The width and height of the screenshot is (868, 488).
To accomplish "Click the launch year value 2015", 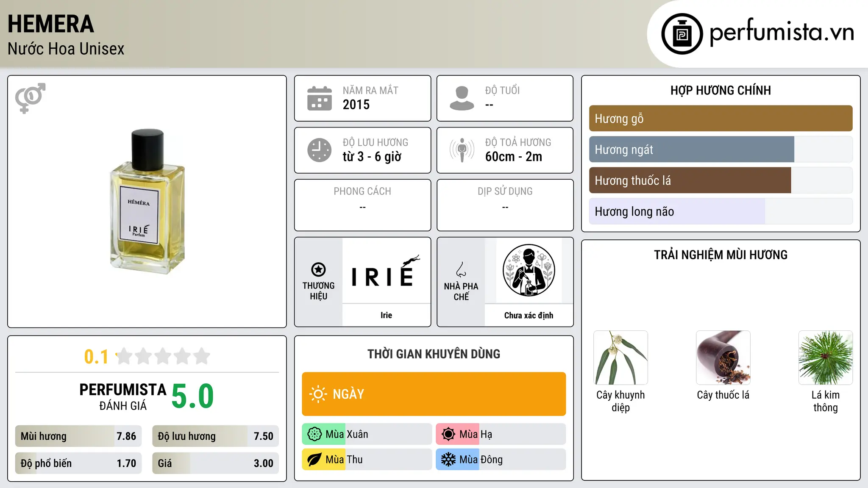I will (x=356, y=105).
